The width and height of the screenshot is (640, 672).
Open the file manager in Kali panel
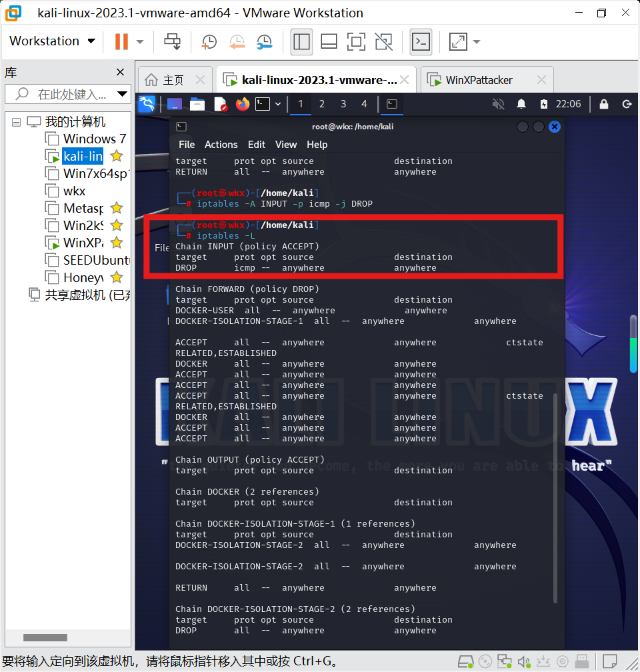pyautogui.click(x=197, y=104)
